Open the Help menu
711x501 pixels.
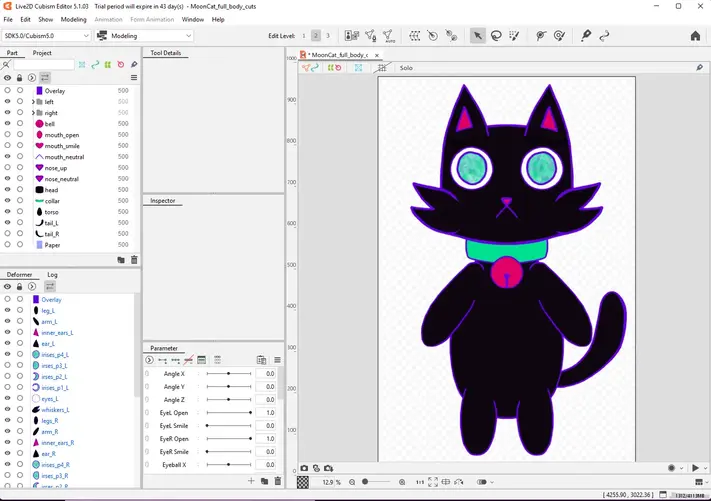(x=218, y=19)
